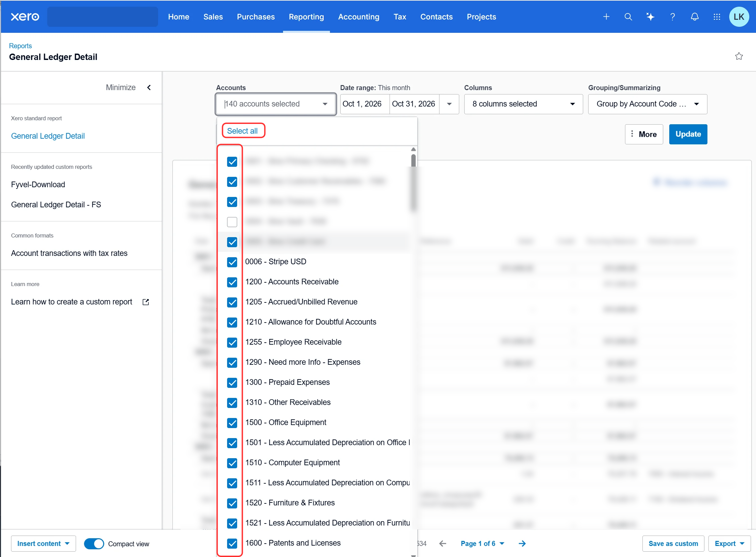Viewport: 756px width, 557px height.
Task: Open the Accounting menu
Action: [x=358, y=17]
